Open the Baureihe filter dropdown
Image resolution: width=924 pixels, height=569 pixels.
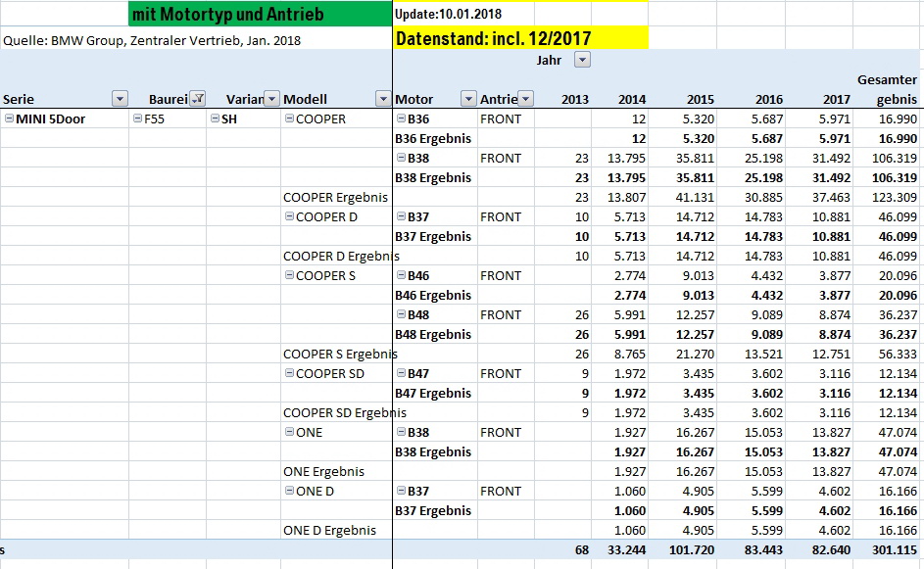[198, 99]
